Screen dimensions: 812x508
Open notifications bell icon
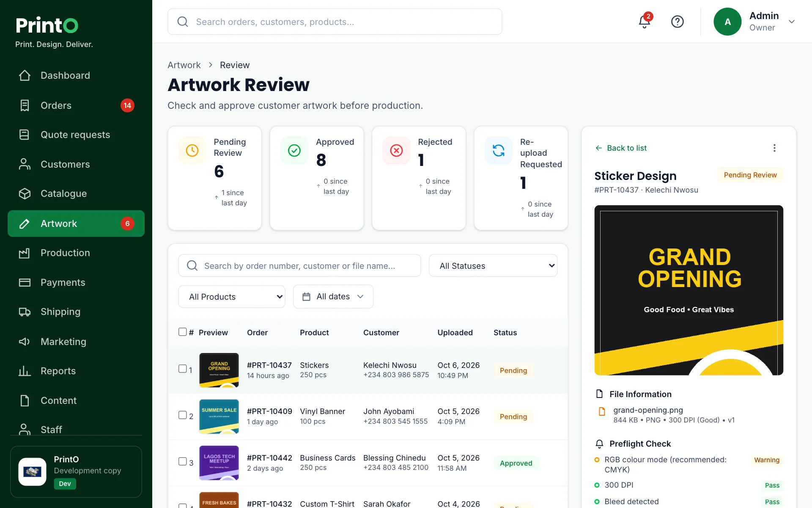644,22
